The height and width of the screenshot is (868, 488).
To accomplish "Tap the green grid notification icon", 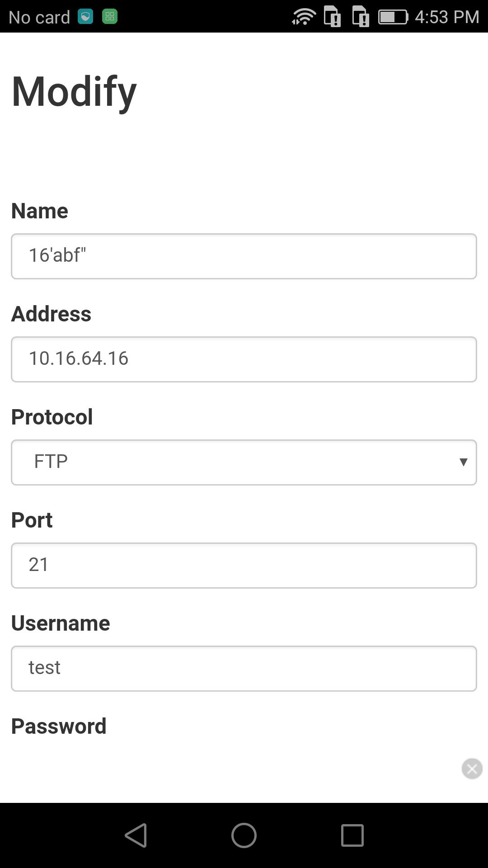I will [110, 17].
